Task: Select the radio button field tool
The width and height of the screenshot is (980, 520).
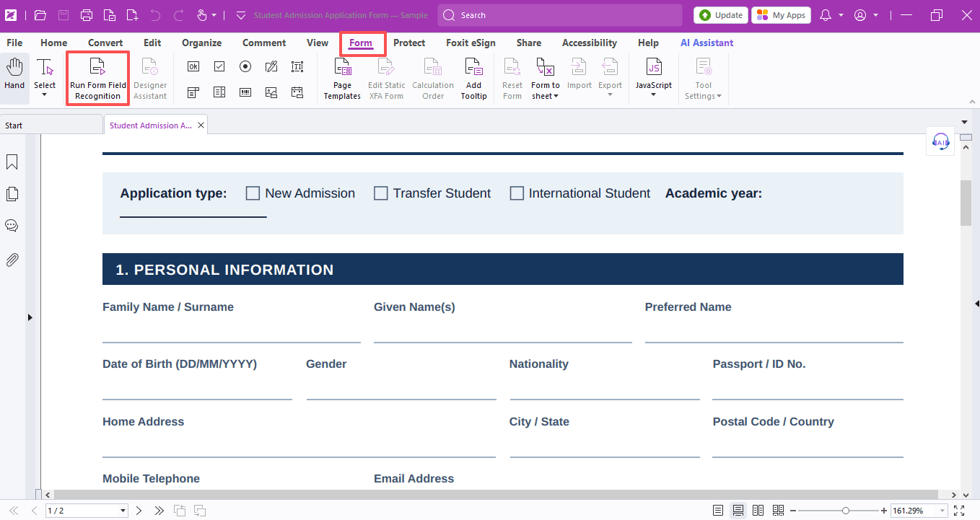Action: tap(245, 66)
